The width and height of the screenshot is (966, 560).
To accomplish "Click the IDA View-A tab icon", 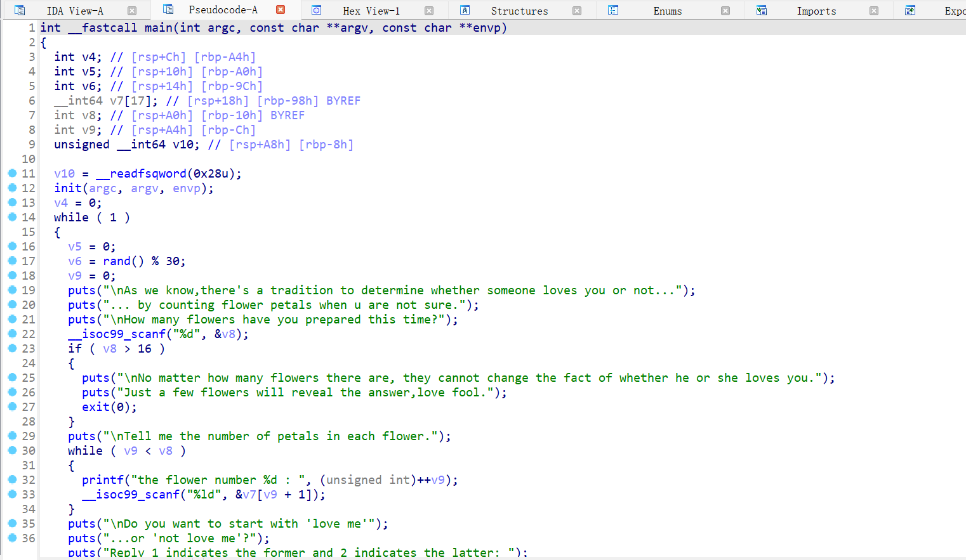I will 20,10.
